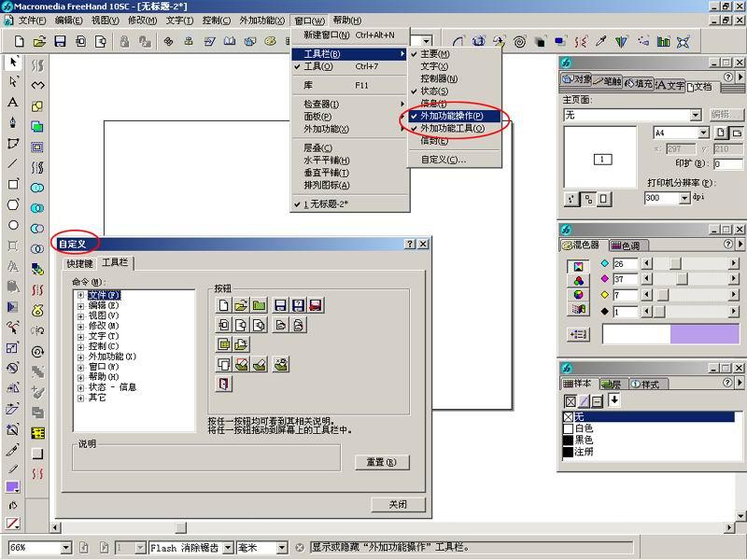747x560 pixels.
Task: Click page 1 thumbnail in Document panel
Action: 602,159
